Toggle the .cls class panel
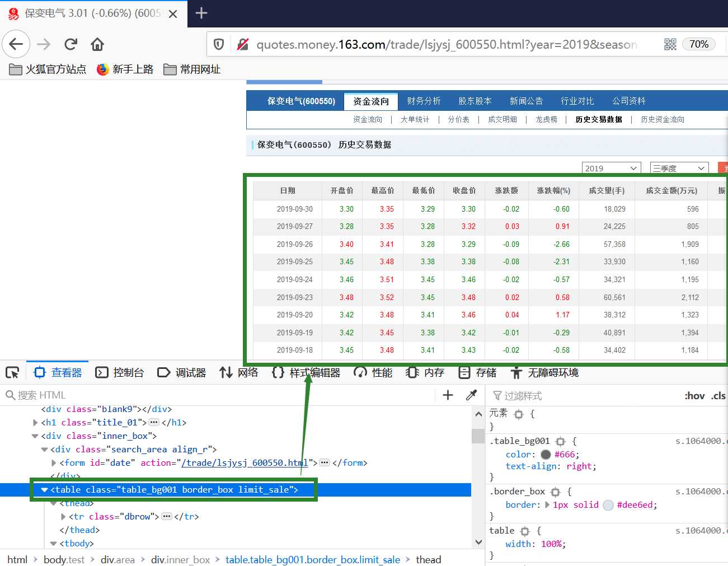This screenshot has height=566, width=728. pyautogui.click(x=718, y=396)
